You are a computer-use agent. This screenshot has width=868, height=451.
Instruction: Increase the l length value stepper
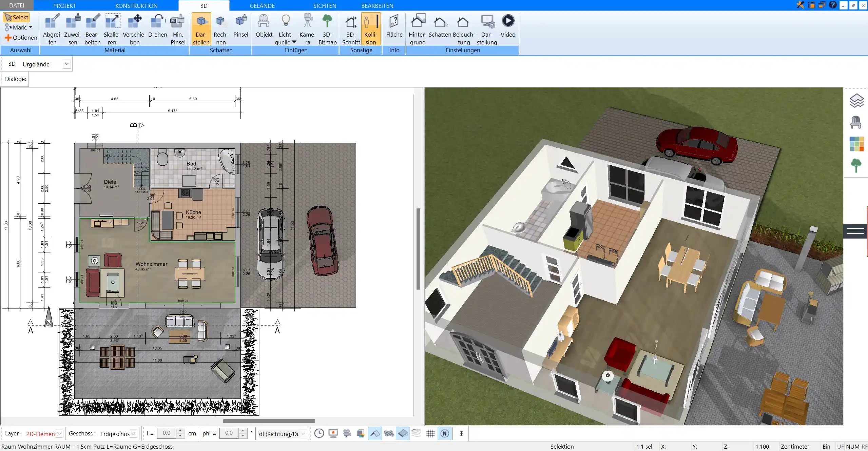coord(180,431)
